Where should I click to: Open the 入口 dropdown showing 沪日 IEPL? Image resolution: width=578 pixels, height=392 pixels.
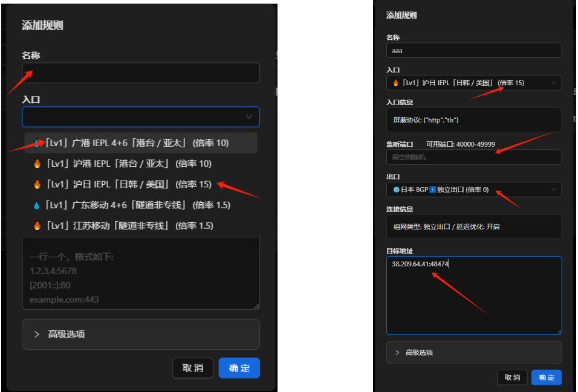tap(473, 83)
